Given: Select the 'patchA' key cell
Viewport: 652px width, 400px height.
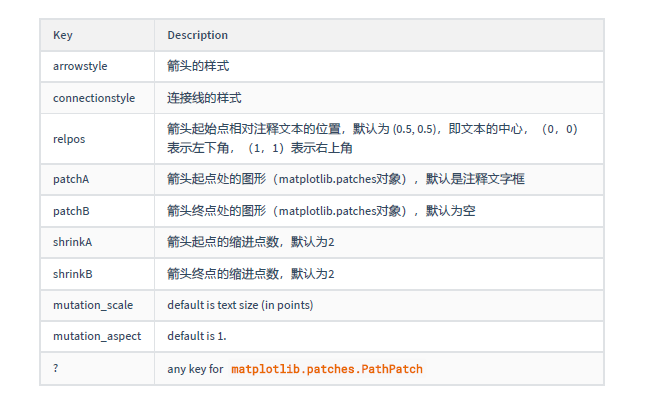Looking at the screenshot, I should click(x=97, y=179).
